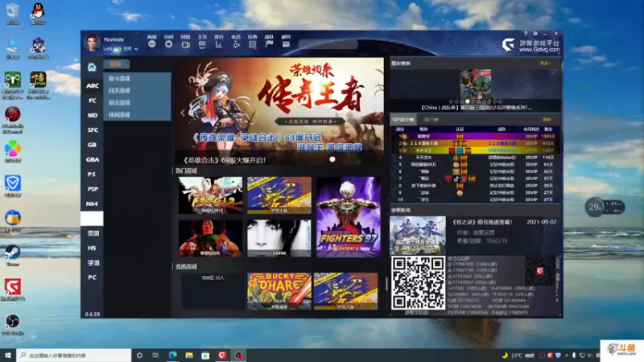Screen dimensions: 644x362
Task: Open the 邮件 mail envelope icon
Action: (x=287, y=44)
